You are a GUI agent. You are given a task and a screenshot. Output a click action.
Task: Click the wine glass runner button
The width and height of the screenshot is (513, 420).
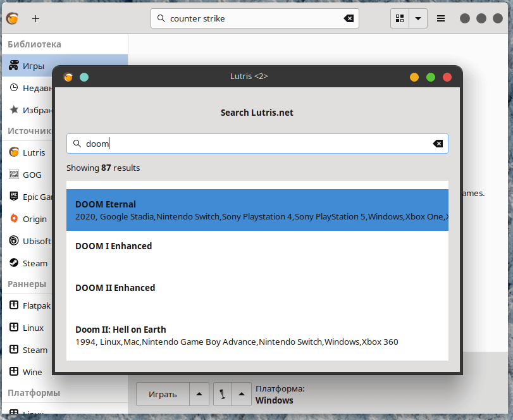pyautogui.click(x=223, y=394)
